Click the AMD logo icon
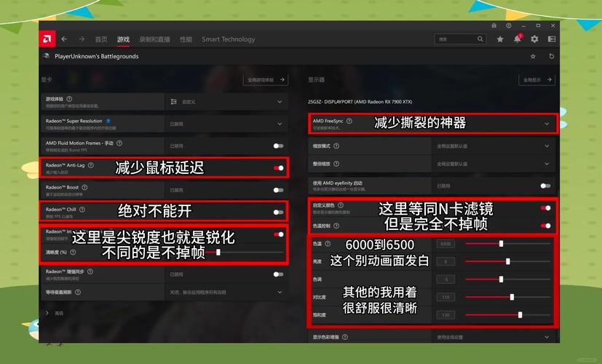Viewport: 602px width, 364px height. click(48, 39)
